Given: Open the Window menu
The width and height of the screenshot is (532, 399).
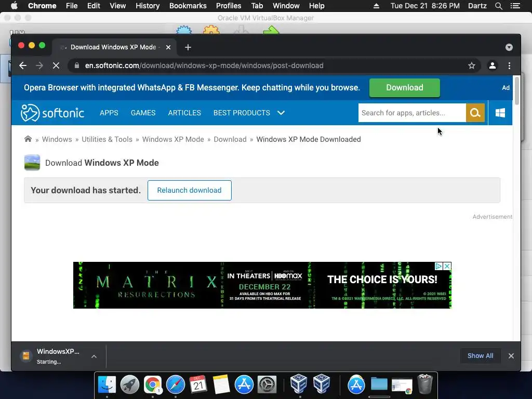Looking at the screenshot, I should pos(286,6).
